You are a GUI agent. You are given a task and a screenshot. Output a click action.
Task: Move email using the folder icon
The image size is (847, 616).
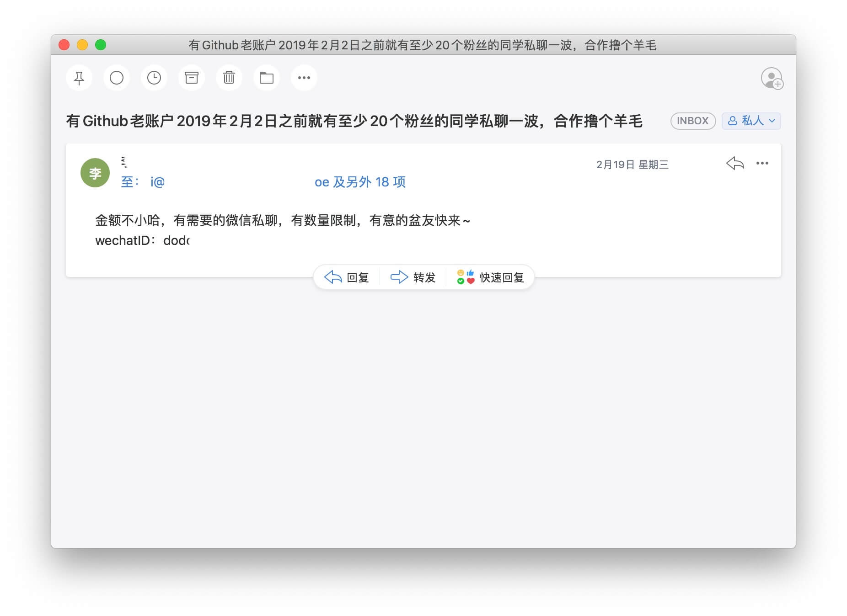click(x=267, y=78)
